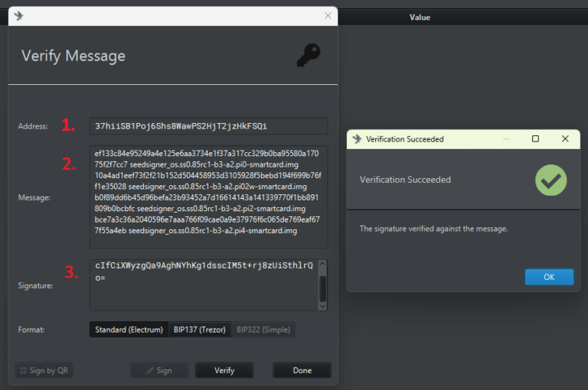Image resolution: width=588 pixels, height=390 pixels.
Task: Close the Verify Message dialog
Action: pos(328,16)
